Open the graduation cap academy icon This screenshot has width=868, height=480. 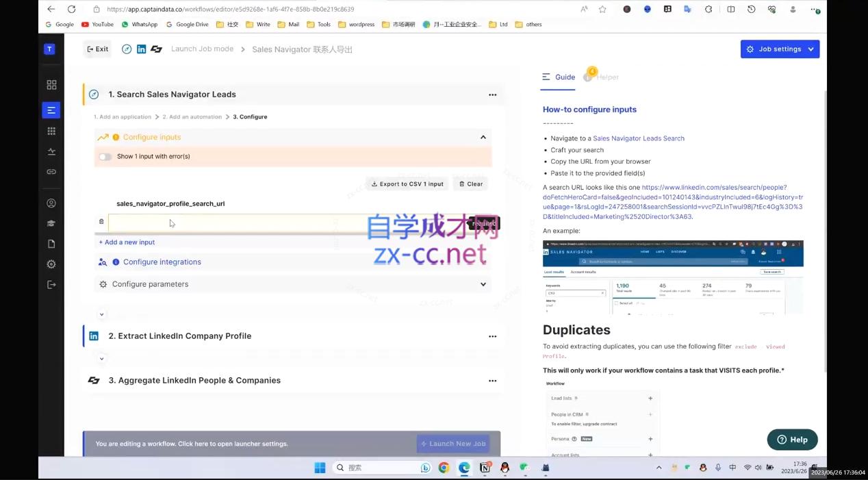point(51,223)
